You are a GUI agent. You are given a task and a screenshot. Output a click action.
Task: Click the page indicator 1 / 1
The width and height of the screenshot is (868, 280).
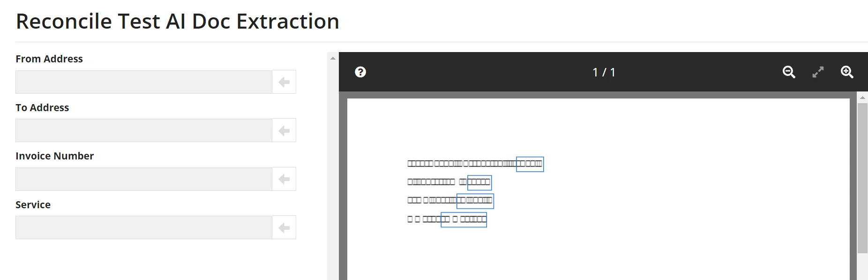pyautogui.click(x=604, y=72)
